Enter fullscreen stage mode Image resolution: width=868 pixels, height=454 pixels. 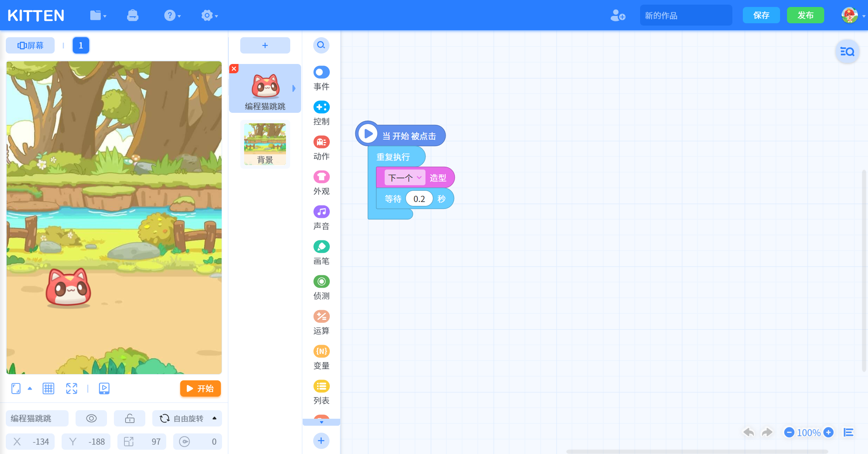(x=72, y=388)
